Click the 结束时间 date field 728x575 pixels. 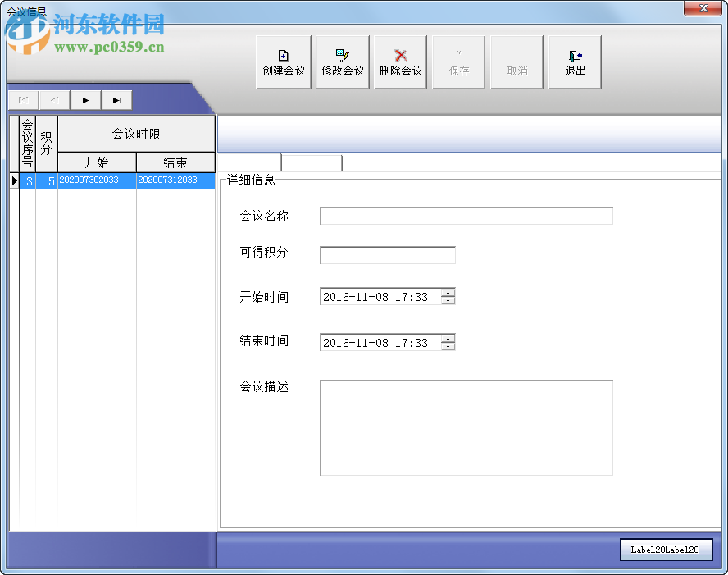(380, 342)
